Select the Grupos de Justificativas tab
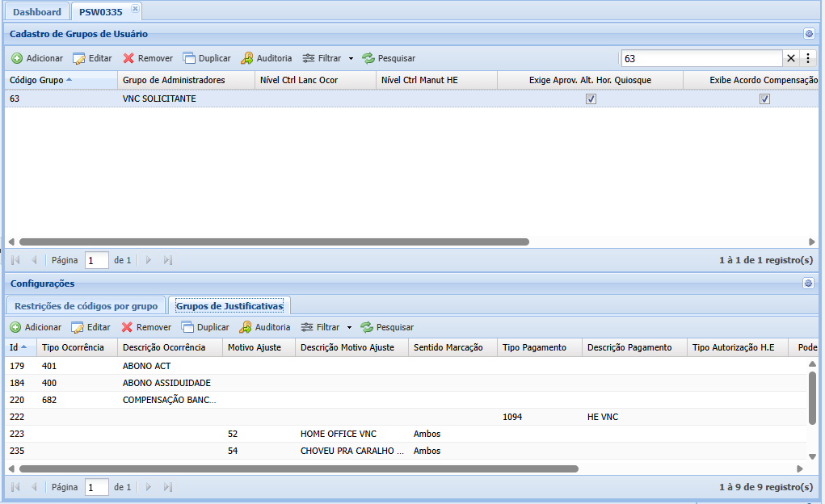 coord(229,306)
